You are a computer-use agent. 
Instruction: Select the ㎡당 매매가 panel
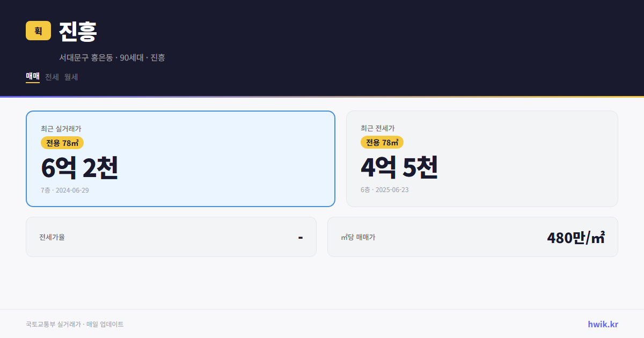(472, 237)
